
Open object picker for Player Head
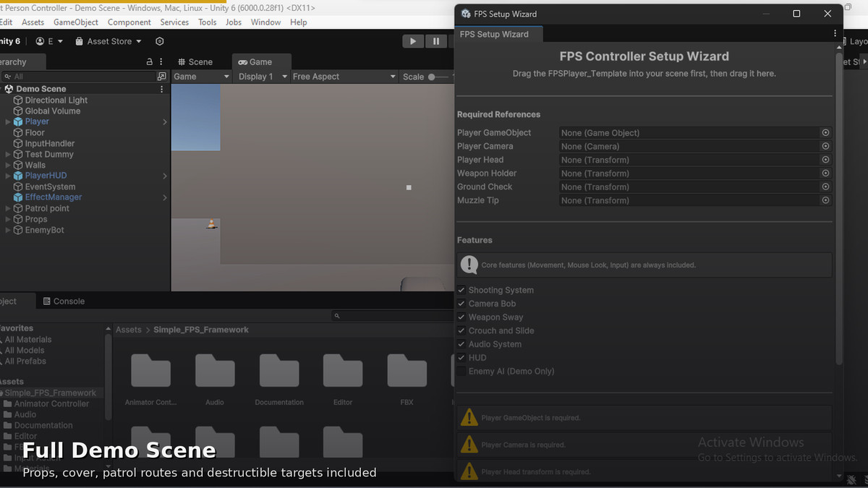(825, 160)
